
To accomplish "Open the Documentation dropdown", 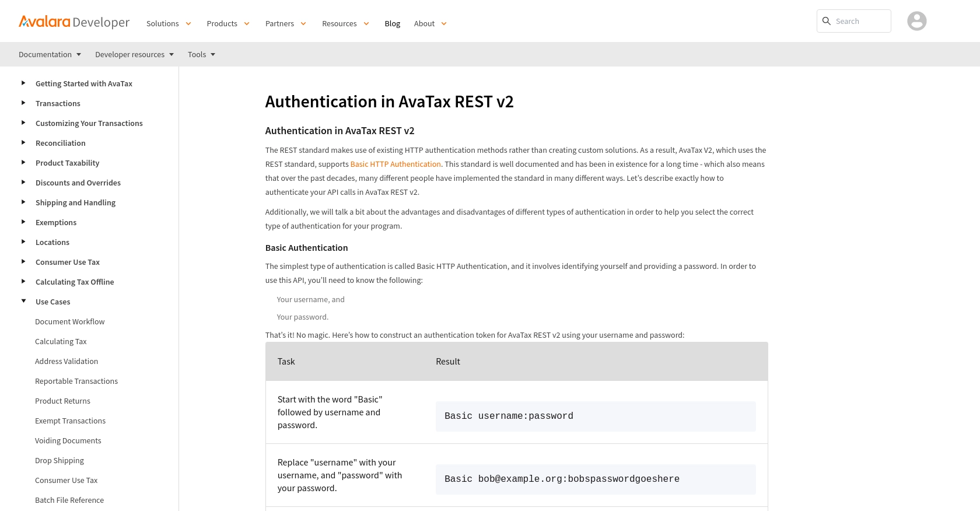I will [50, 54].
